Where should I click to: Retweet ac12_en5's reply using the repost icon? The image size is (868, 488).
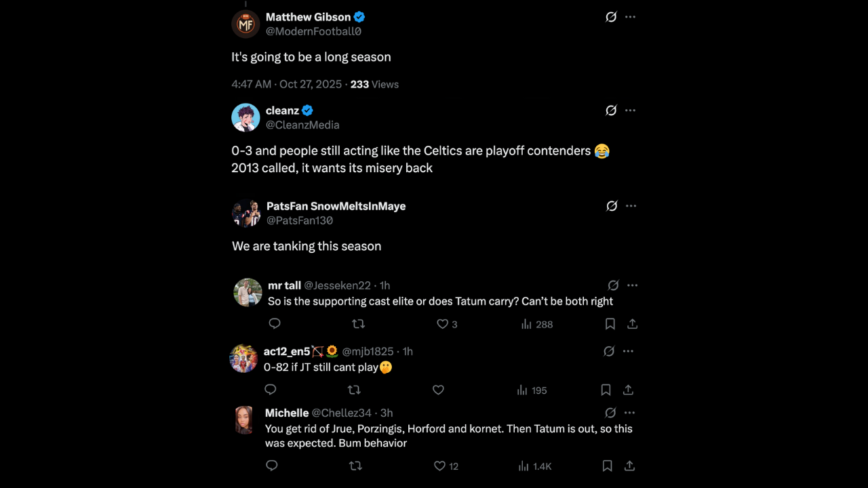pos(354,390)
